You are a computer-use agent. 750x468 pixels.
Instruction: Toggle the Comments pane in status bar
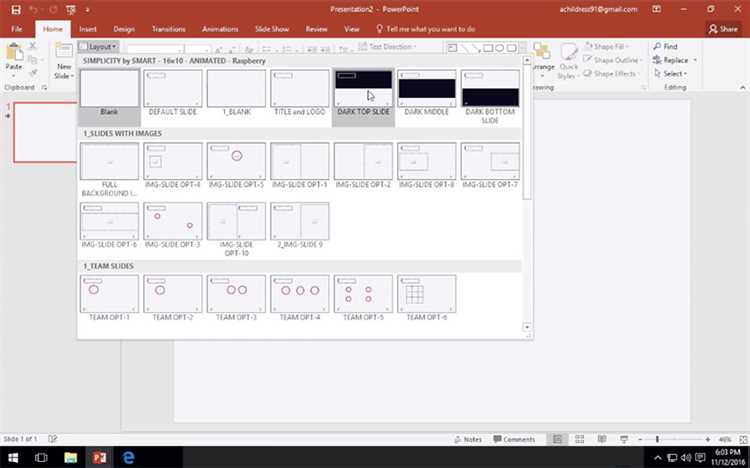513,439
